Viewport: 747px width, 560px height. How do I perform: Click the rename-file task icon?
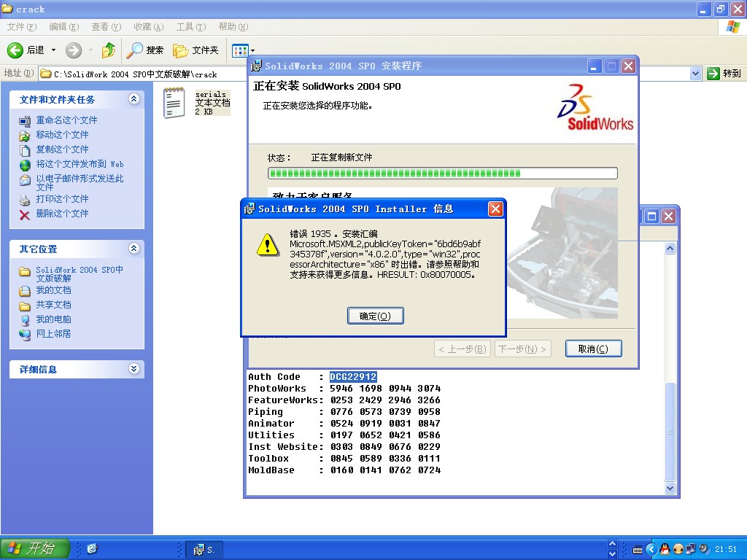click(x=25, y=121)
